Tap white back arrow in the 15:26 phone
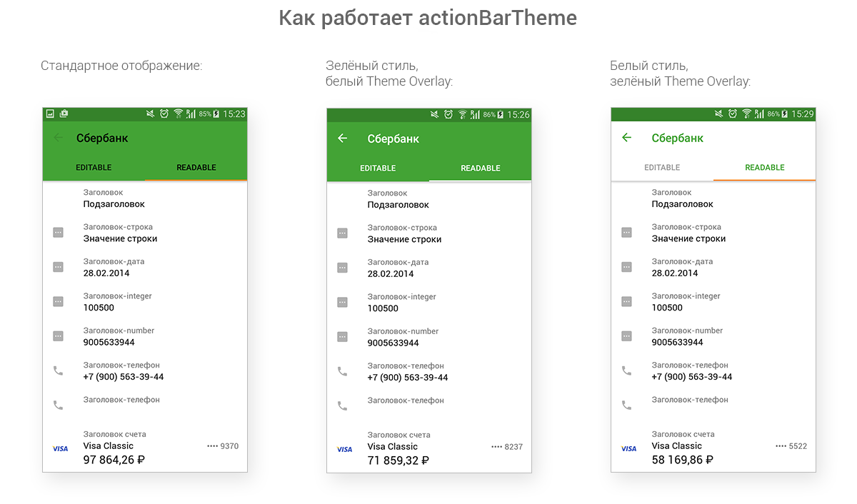 (343, 138)
